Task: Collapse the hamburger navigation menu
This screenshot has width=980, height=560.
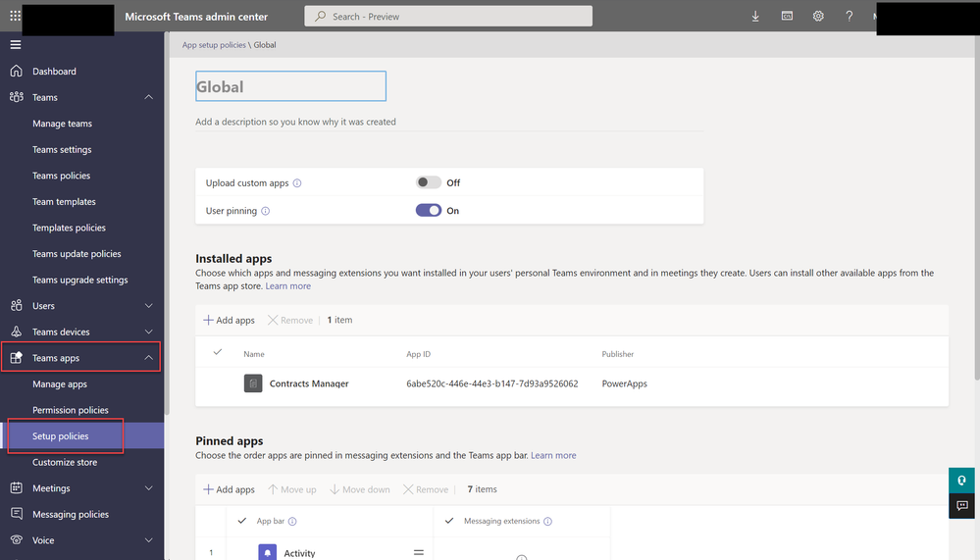Action: tap(15, 45)
